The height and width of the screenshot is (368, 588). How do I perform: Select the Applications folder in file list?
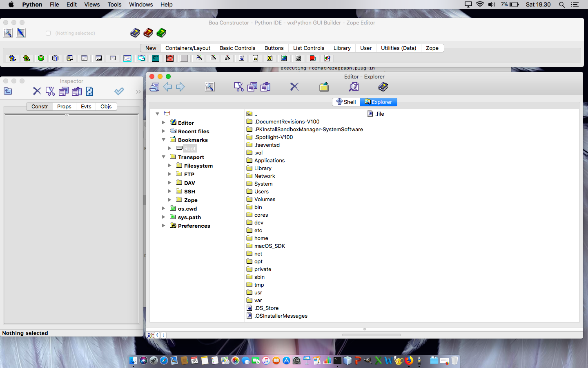(x=269, y=160)
